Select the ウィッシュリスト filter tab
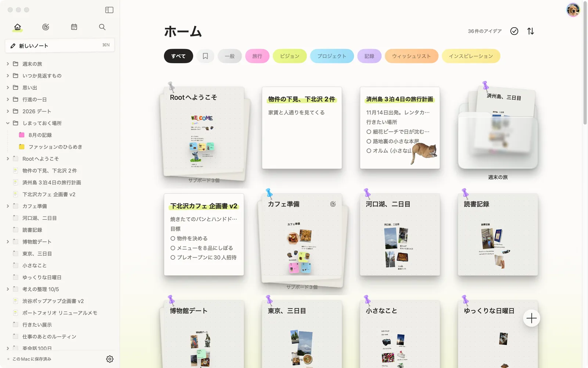Image resolution: width=588 pixels, height=368 pixels. click(411, 56)
